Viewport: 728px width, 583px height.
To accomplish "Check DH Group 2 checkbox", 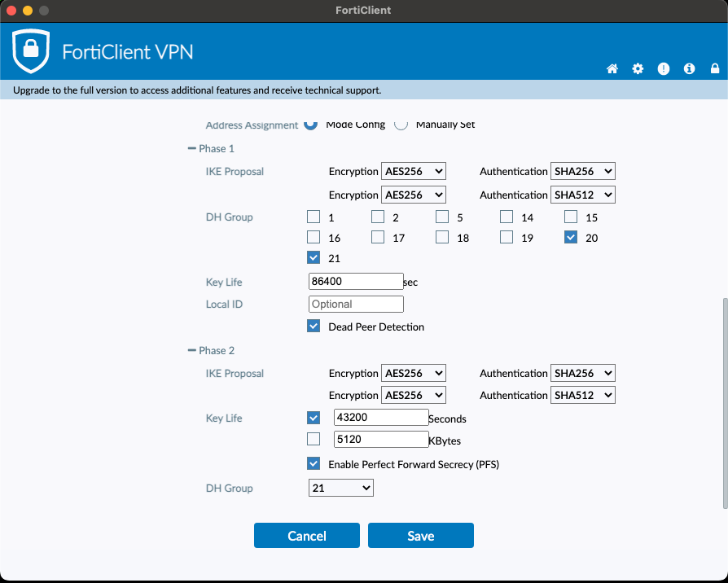I will [x=378, y=217].
